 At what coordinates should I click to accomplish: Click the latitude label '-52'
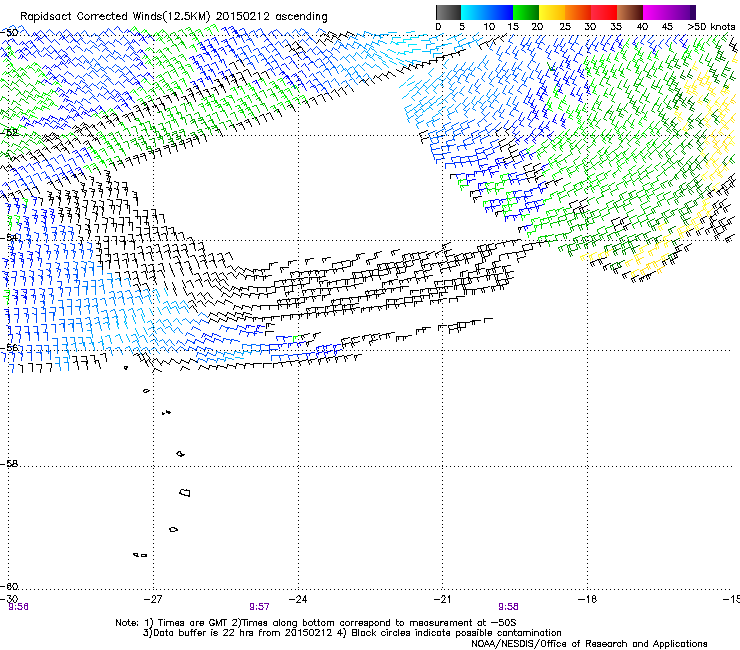[9, 133]
